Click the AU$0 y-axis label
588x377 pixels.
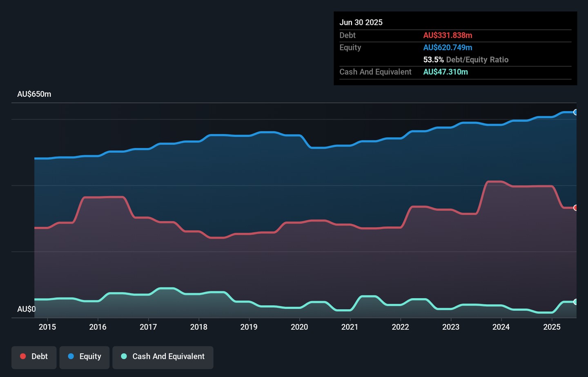(27, 309)
